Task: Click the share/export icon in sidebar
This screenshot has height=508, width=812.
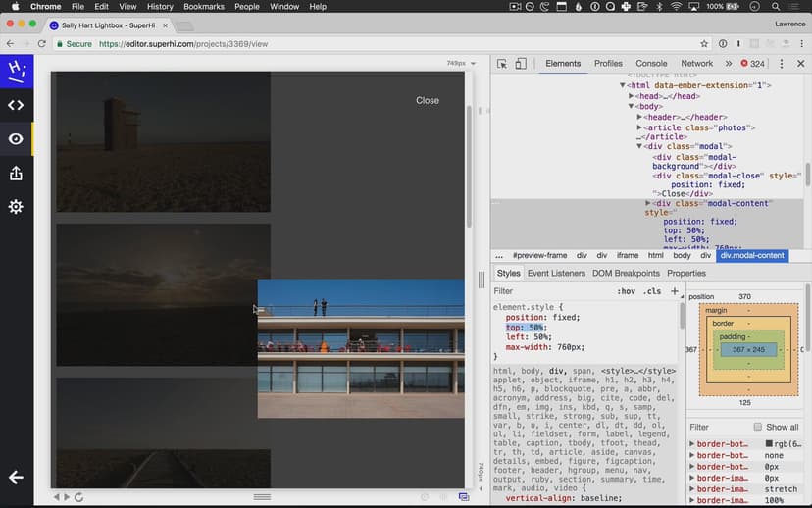Action: (16, 174)
